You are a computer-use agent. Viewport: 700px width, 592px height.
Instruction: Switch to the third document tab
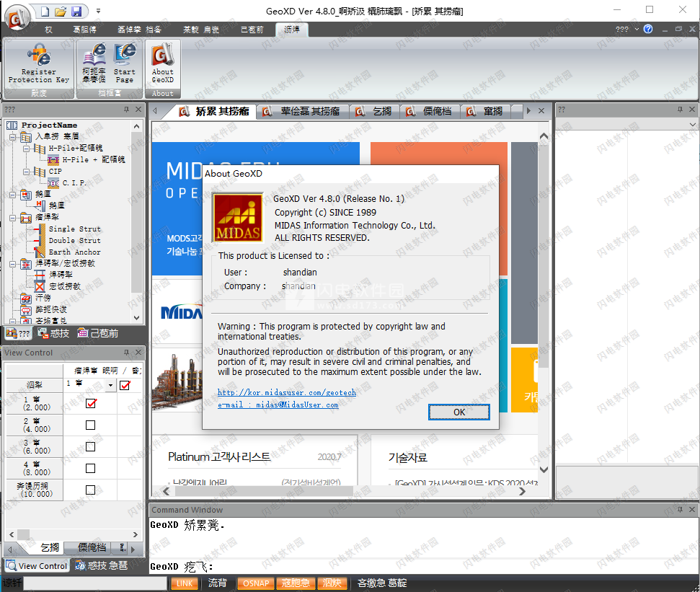(x=374, y=111)
